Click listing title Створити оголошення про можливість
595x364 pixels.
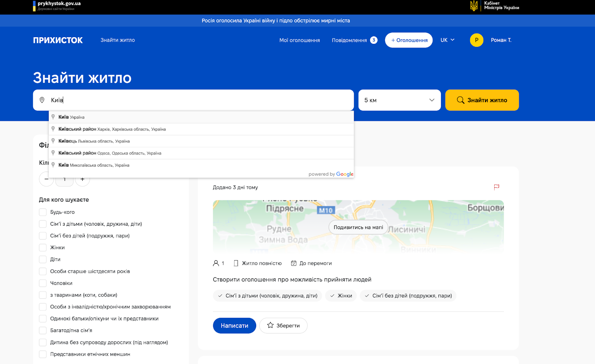click(292, 280)
